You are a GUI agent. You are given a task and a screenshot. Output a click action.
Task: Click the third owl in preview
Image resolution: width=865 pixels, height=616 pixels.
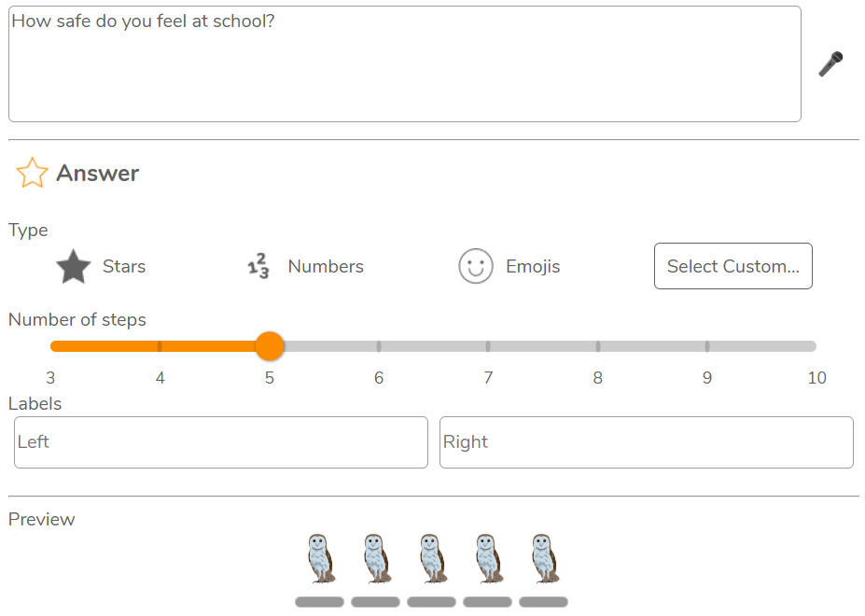[431, 558]
